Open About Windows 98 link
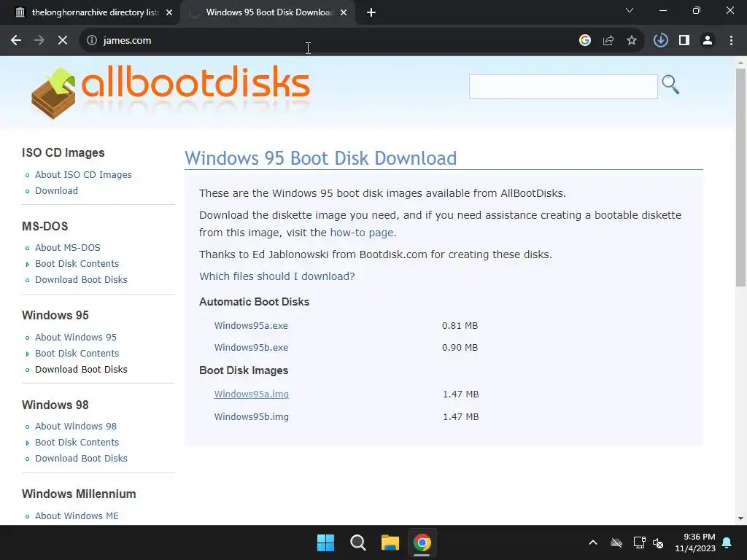The image size is (747, 560). [x=76, y=426]
